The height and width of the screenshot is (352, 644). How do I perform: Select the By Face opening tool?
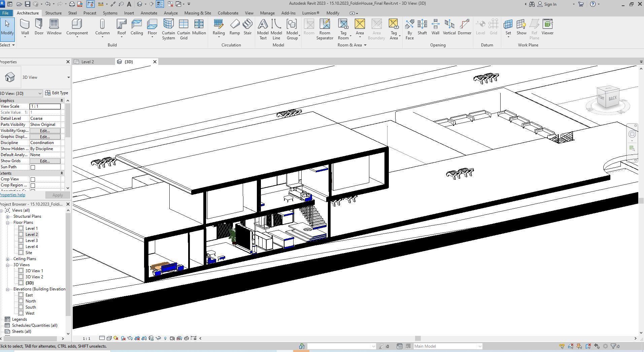[x=409, y=29]
